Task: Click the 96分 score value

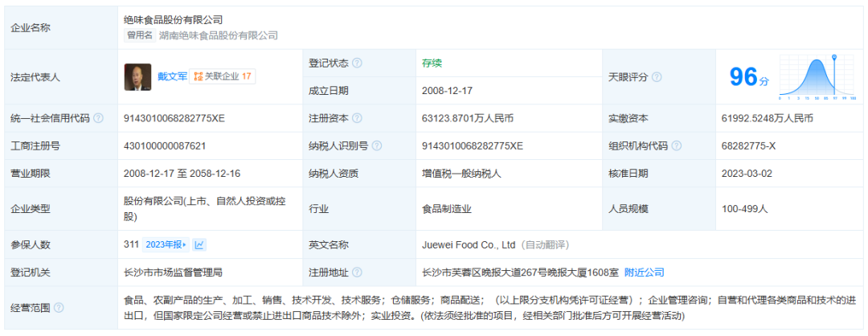Action: coord(748,77)
